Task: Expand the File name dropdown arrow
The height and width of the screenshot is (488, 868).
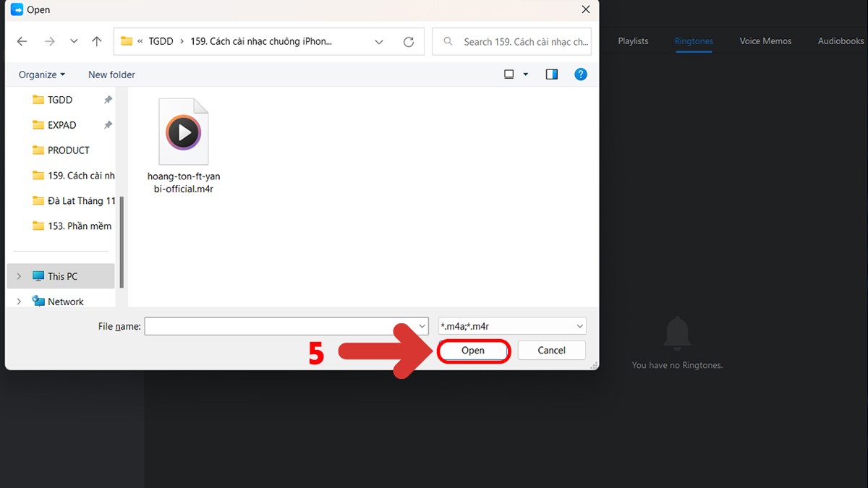Action: (x=422, y=327)
